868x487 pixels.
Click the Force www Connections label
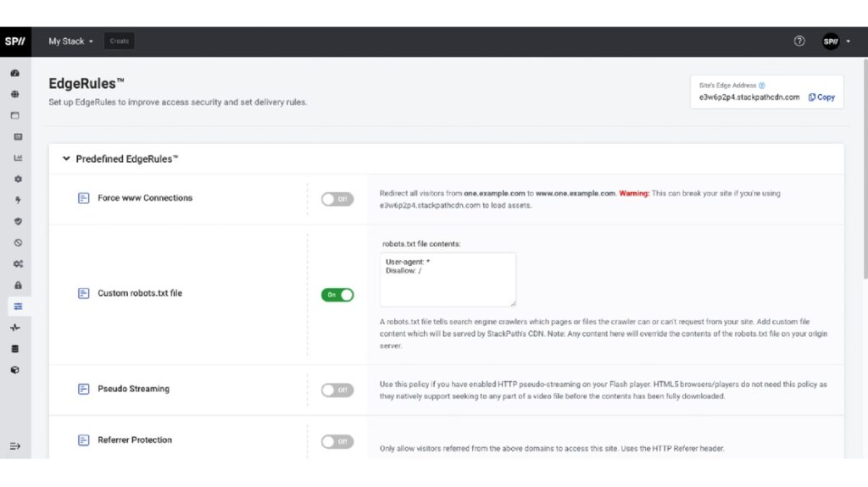(x=145, y=198)
